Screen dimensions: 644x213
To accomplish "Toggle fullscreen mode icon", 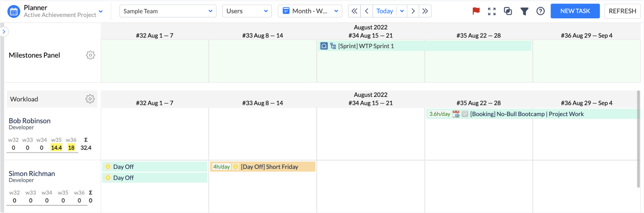I will point(492,11).
